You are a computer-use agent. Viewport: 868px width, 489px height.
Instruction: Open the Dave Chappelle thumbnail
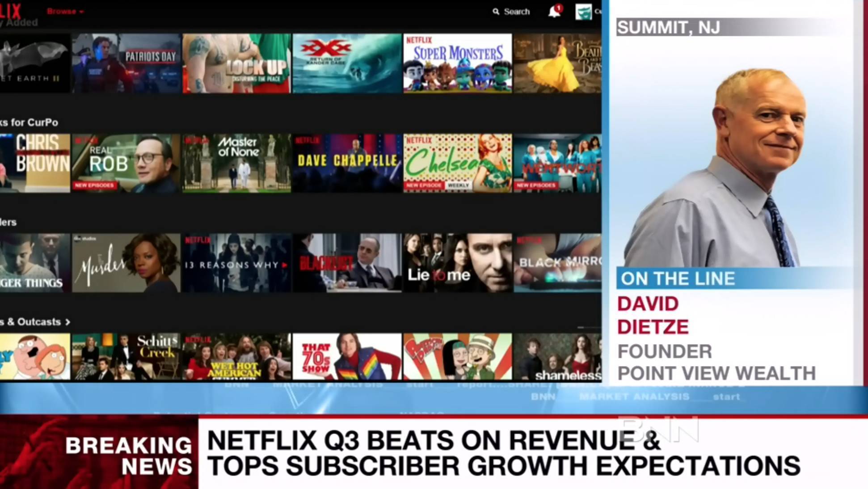click(347, 163)
